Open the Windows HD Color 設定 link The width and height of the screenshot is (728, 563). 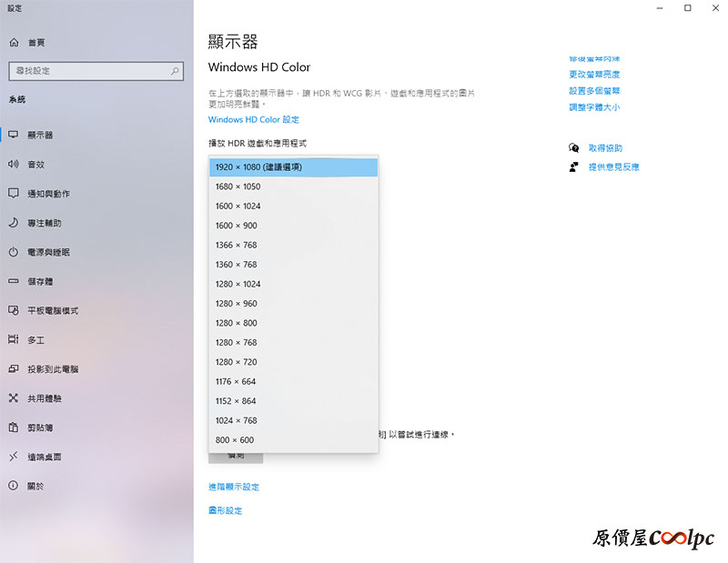coord(254,120)
